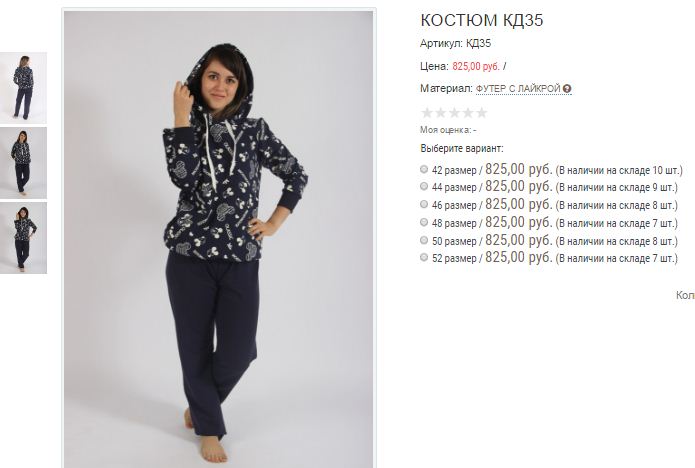Click the Артикул: КД35 text
This screenshot has height=468, width=695.
456,43
